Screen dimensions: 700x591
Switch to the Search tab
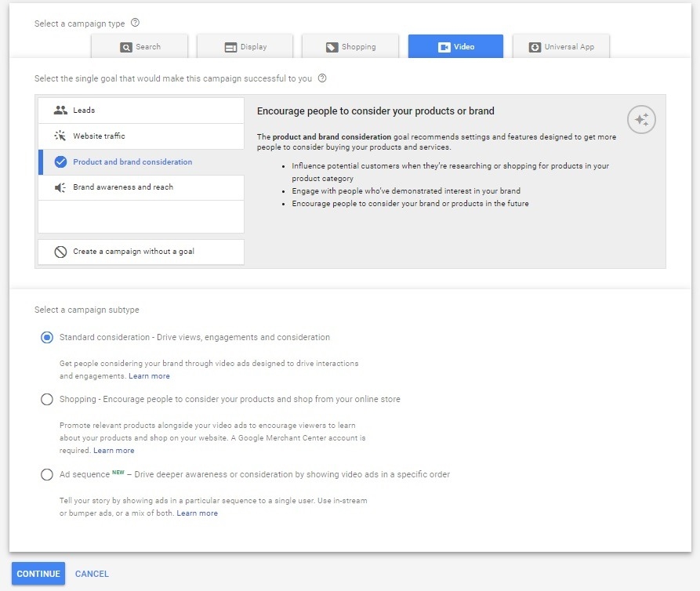140,46
